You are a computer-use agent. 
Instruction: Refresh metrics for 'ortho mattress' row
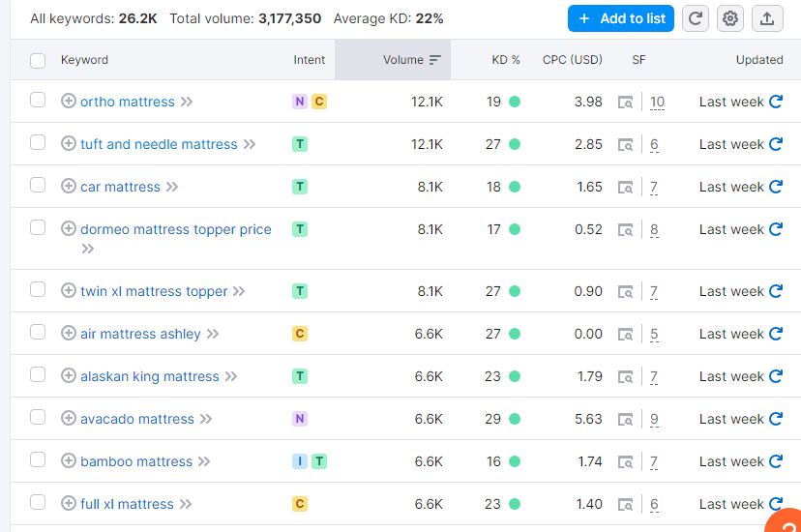tap(776, 102)
